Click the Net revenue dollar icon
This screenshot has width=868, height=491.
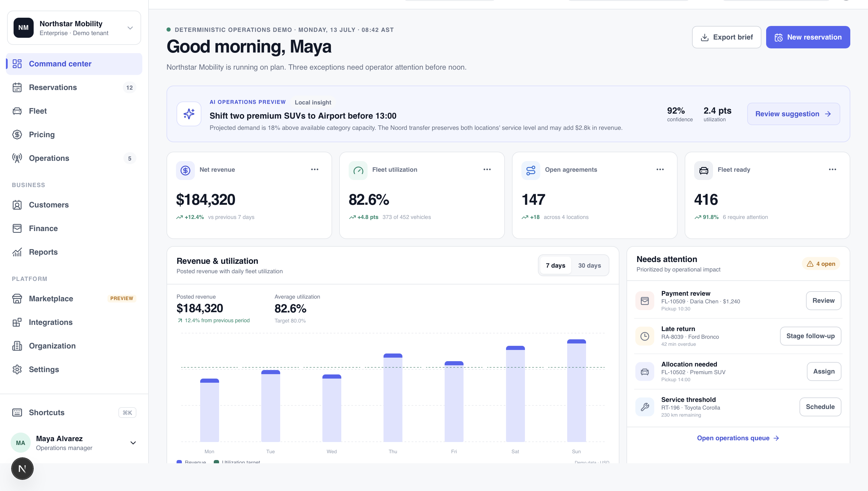[x=185, y=170]
